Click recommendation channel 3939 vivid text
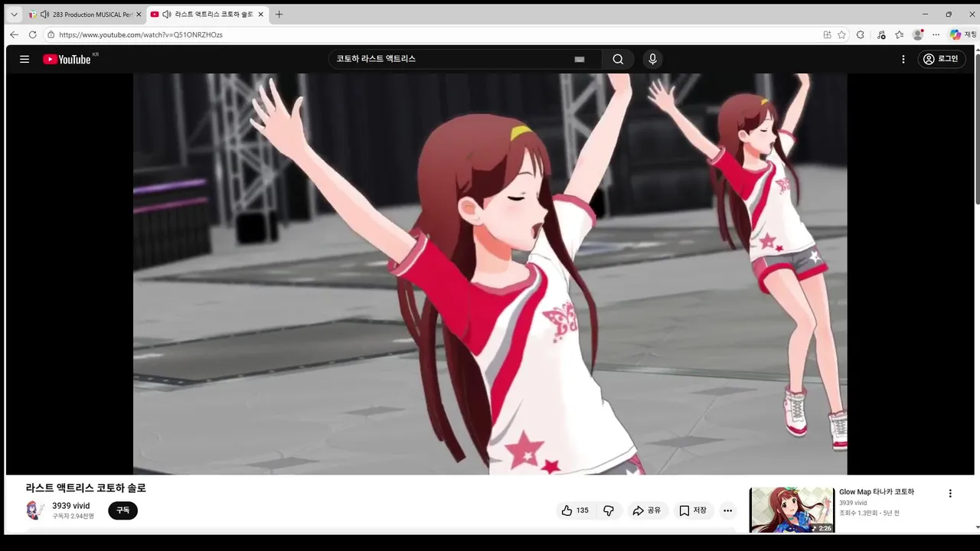The image size is (980, 551). tap(853, 503)
